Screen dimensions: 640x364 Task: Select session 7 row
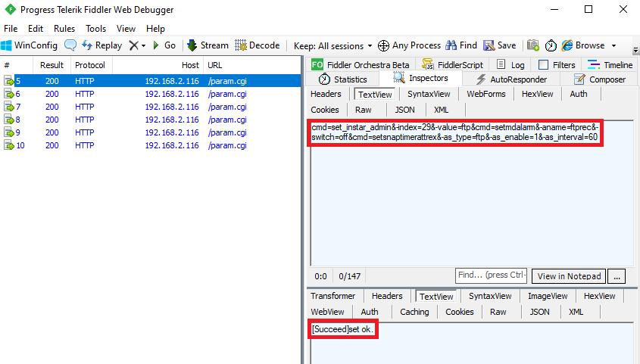(x=150, y=107)
